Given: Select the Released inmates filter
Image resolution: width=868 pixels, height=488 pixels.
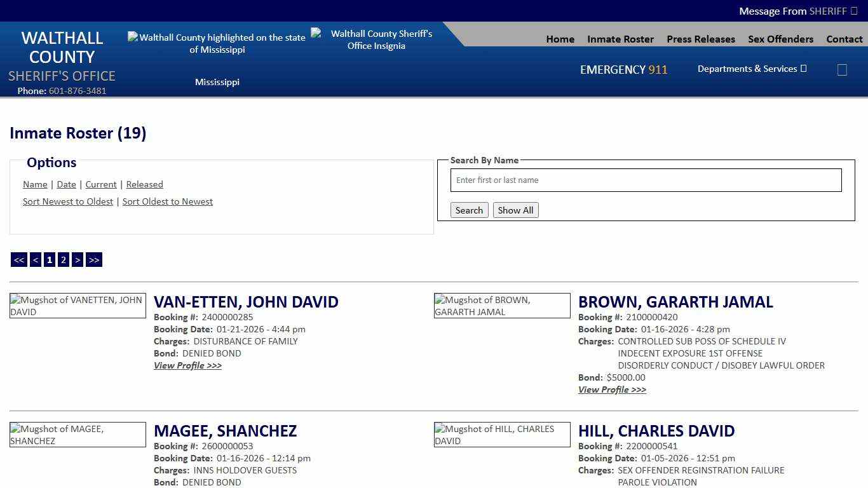Looking at the screenshot, I should click(x=144, y=184).
